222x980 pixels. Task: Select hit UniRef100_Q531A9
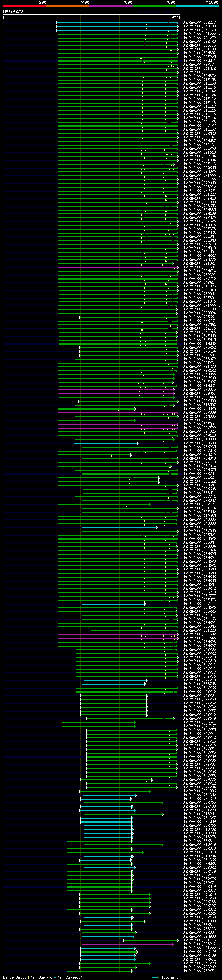(199, 27)
